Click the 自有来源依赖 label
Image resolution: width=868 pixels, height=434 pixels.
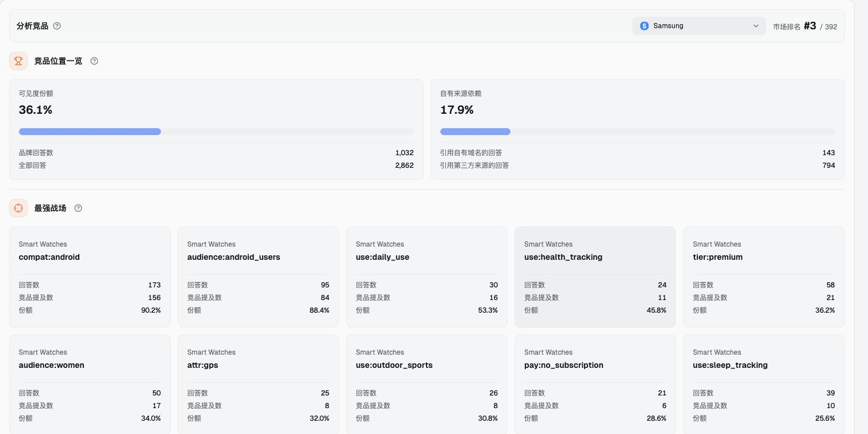pyautogui.click(x=461, y=94)
